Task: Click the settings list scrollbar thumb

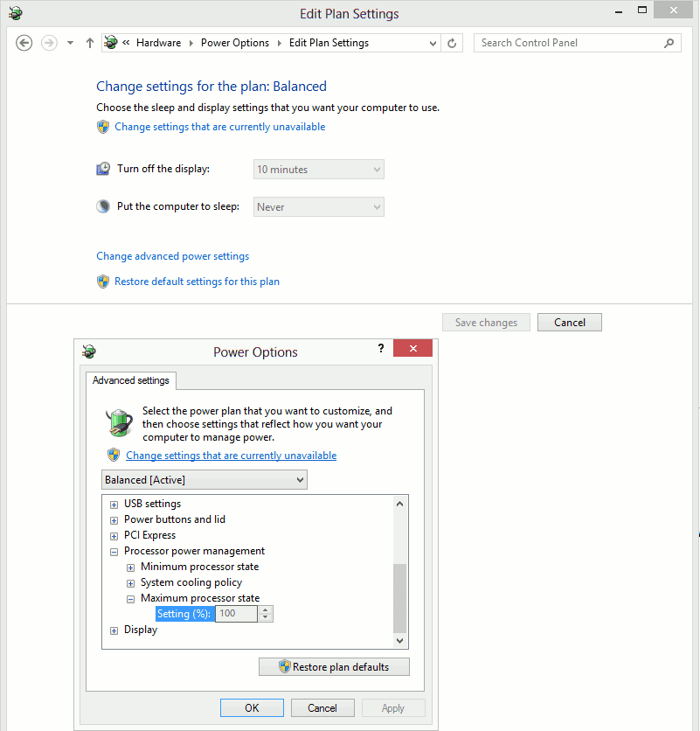Action: (x=399, y=598)
